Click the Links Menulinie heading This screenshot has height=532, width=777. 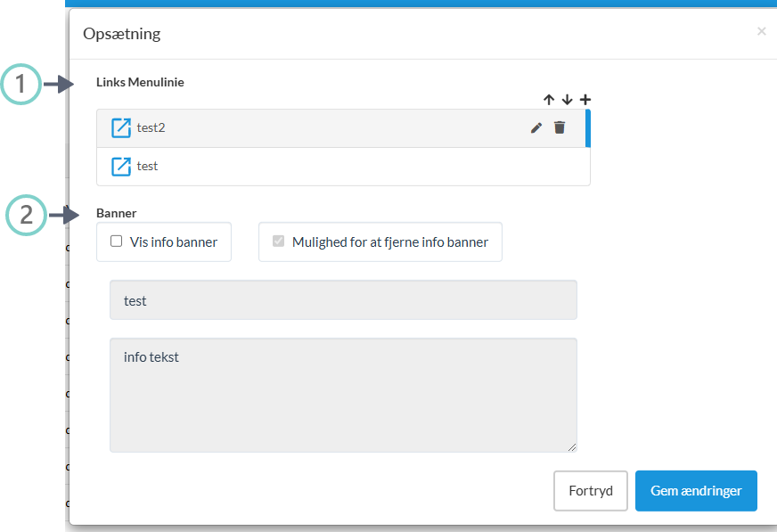(140, 82)
